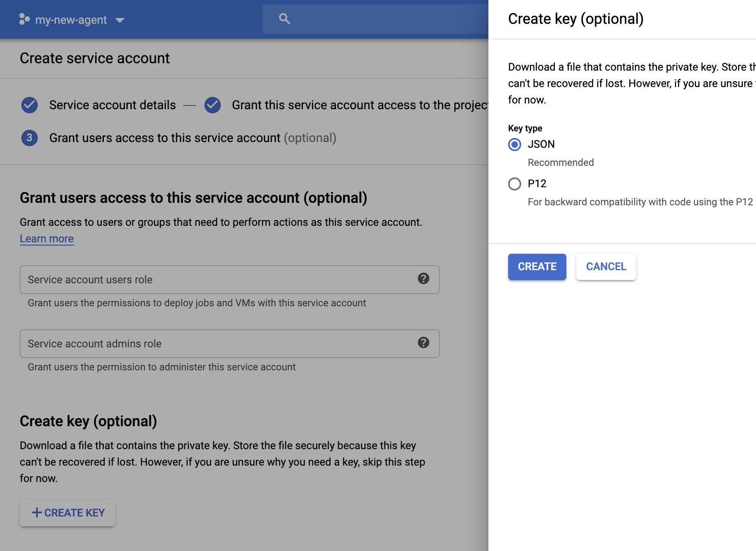Click the plus CREATE KEY button
Screen dimensions: 756x551
(x=68, y=513)
